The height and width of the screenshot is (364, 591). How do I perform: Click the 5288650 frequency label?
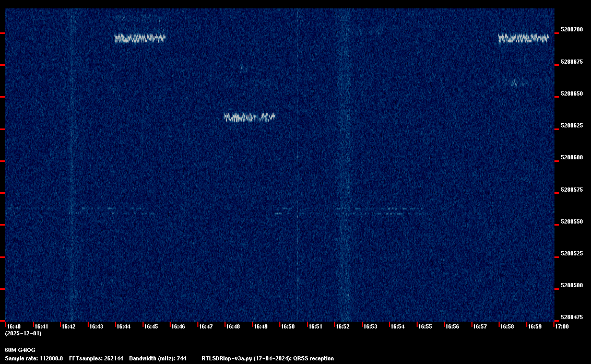coord(572,93)
